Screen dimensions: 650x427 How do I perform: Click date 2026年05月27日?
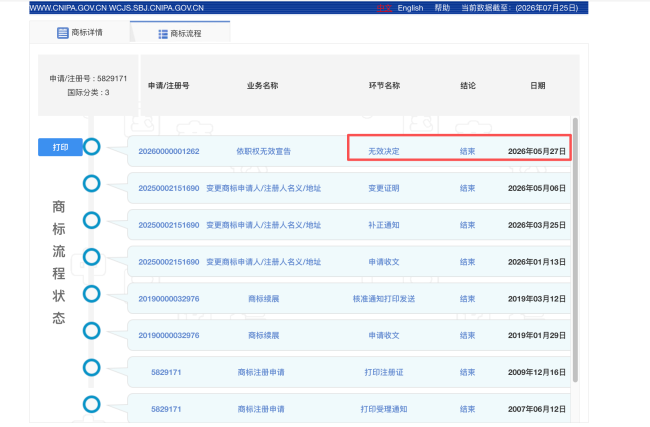pyautogui.click(x=537, y=151)
